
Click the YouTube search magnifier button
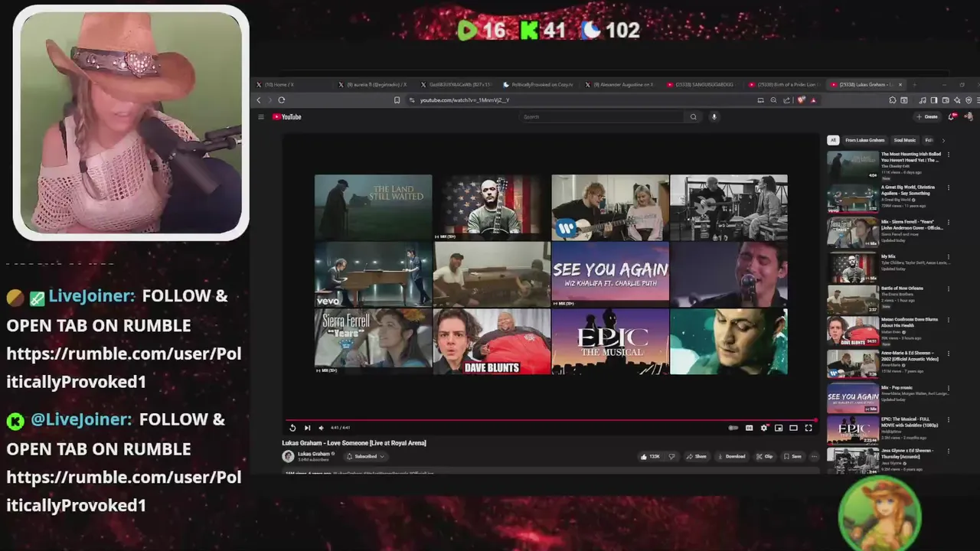pos(694,117)
